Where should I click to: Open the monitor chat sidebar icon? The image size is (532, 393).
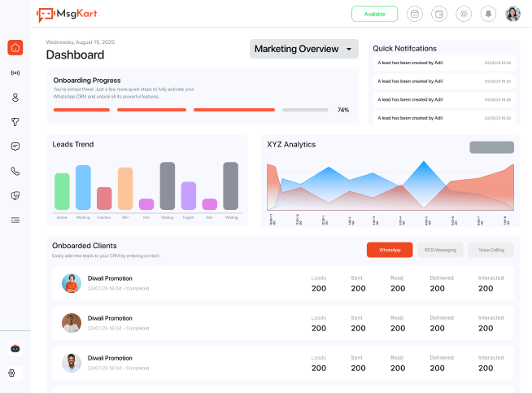pos(15,195)
